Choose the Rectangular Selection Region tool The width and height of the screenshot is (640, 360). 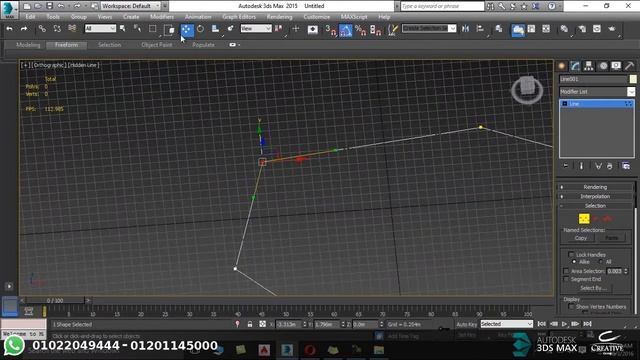153,29
